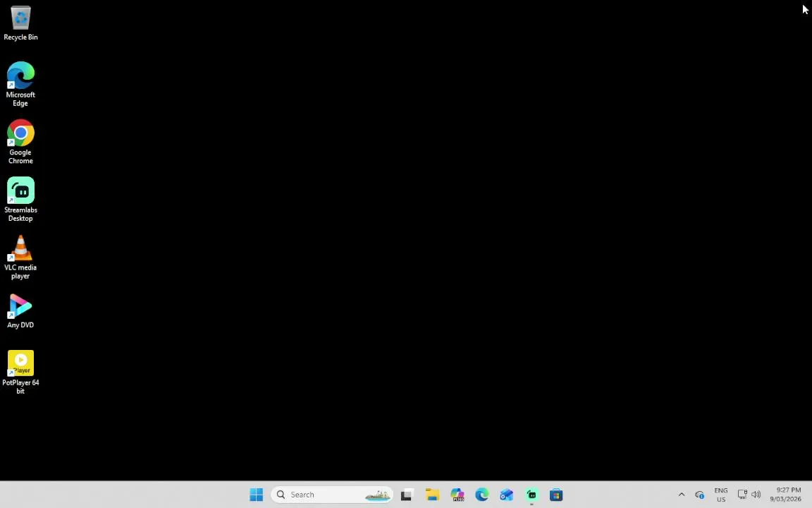Open the clock showing 9:27 PM
Screen dimensions: 812x508
click(x=786, y=495)
